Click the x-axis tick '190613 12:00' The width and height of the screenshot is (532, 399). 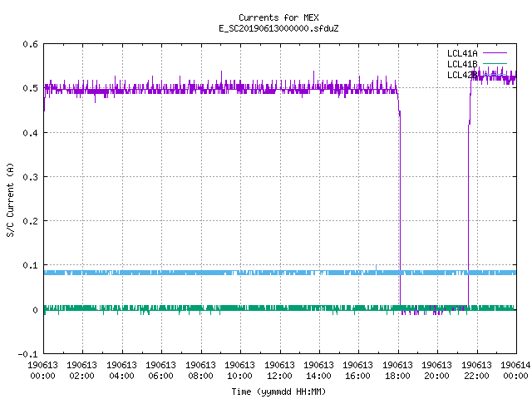coord(279,371)
